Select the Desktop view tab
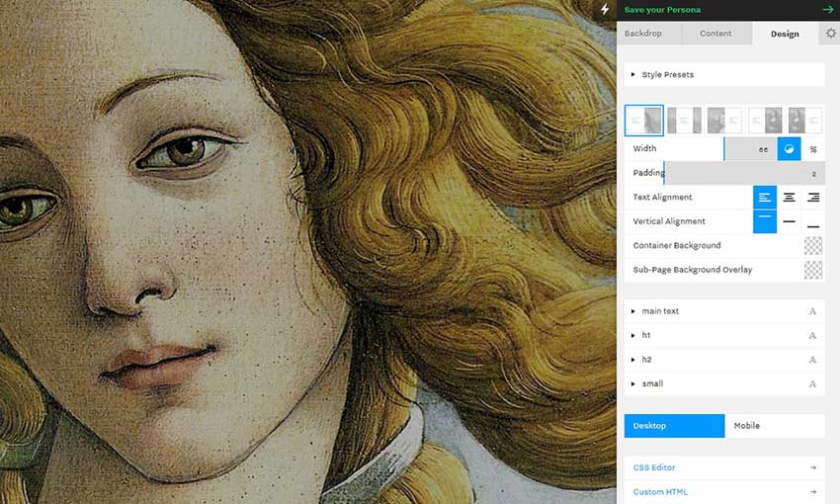 pyautogui.click(x=674, y=426)
